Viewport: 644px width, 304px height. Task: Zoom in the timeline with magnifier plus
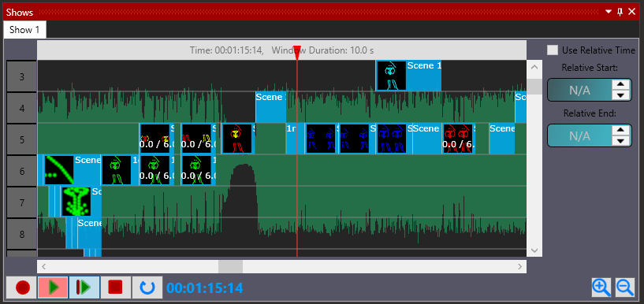(x=601, y=287)
